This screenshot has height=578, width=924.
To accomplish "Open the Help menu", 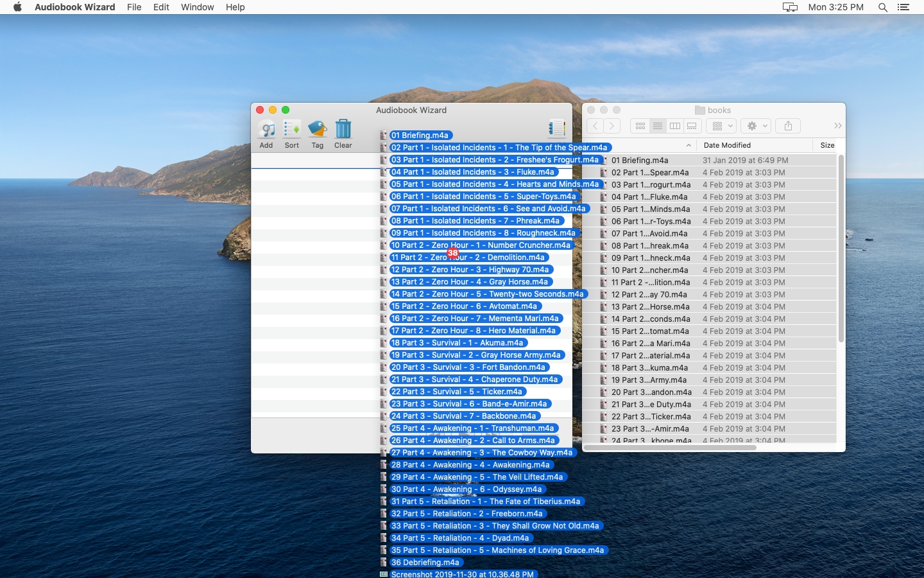I will pos(235,7).
